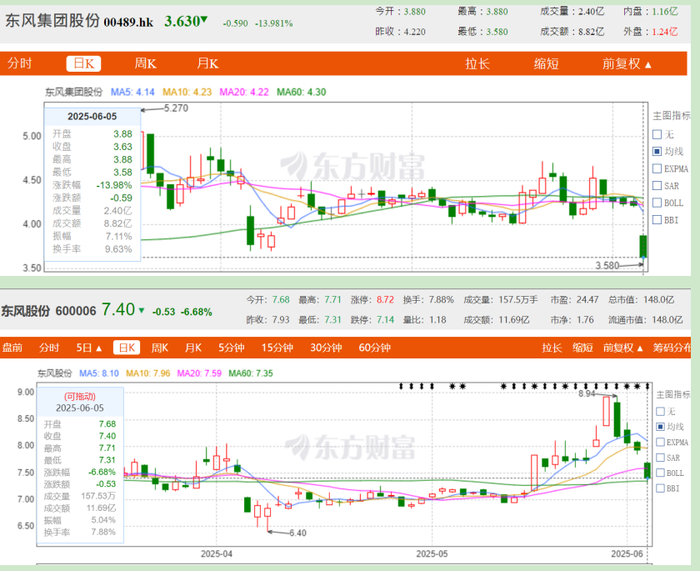Click the 可拖动 info panel header
The height and width of the screenshot is (571, 700).
point(80,396)
